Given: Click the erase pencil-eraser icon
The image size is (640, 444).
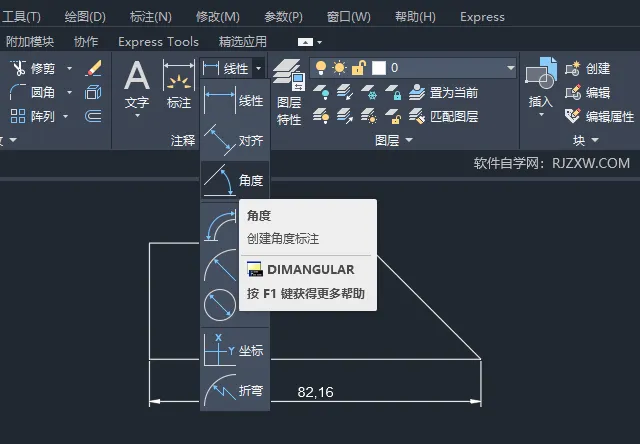Looking at the screenshot, I should (x=93, y=68).
